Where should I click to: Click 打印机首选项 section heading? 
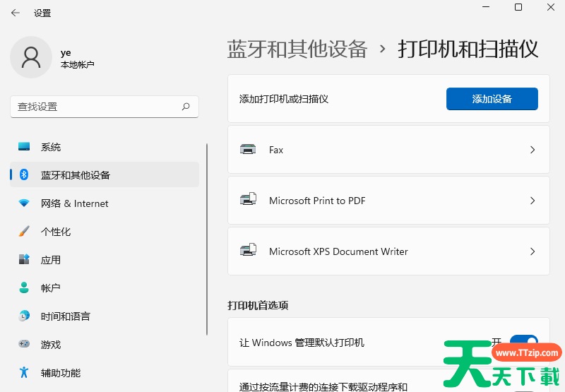coord(258,305)
